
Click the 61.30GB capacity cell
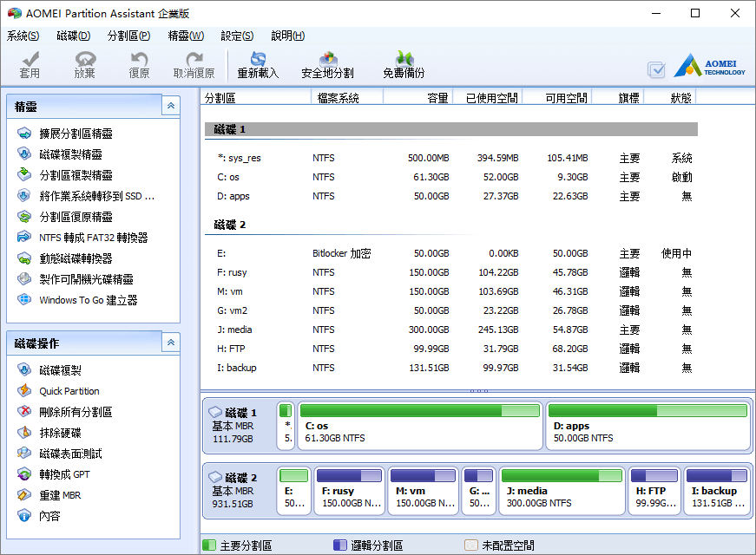pos(431,177)
